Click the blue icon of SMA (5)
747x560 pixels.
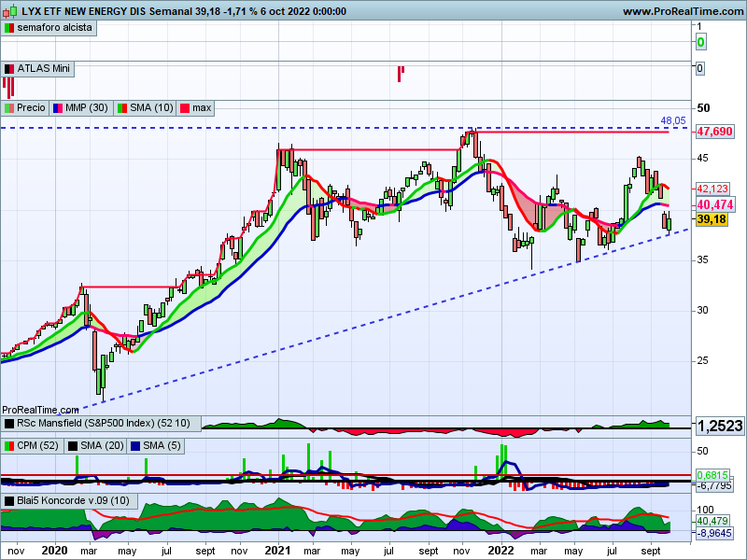click(x=135, y=446)
